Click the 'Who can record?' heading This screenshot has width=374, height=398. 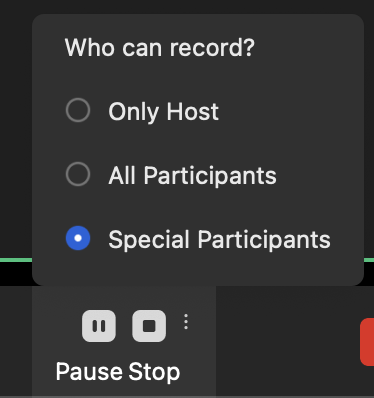click(160, 48)
